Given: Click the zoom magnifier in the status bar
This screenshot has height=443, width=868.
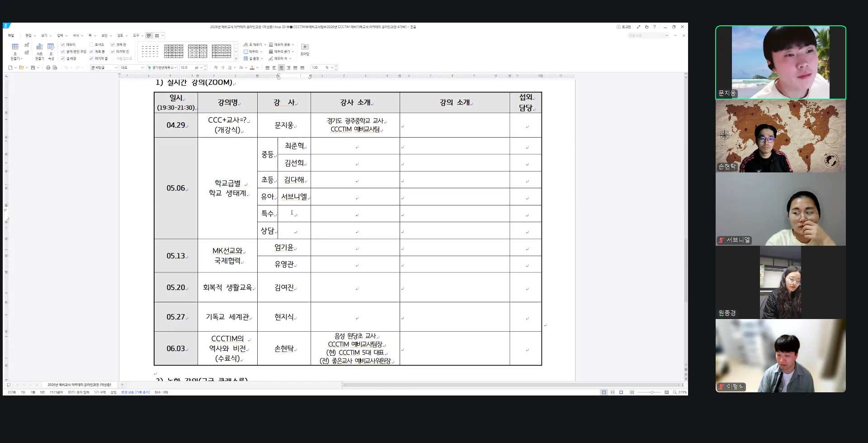Looking at the screenshot, I should pyautogui.click(x=675, y=392).
